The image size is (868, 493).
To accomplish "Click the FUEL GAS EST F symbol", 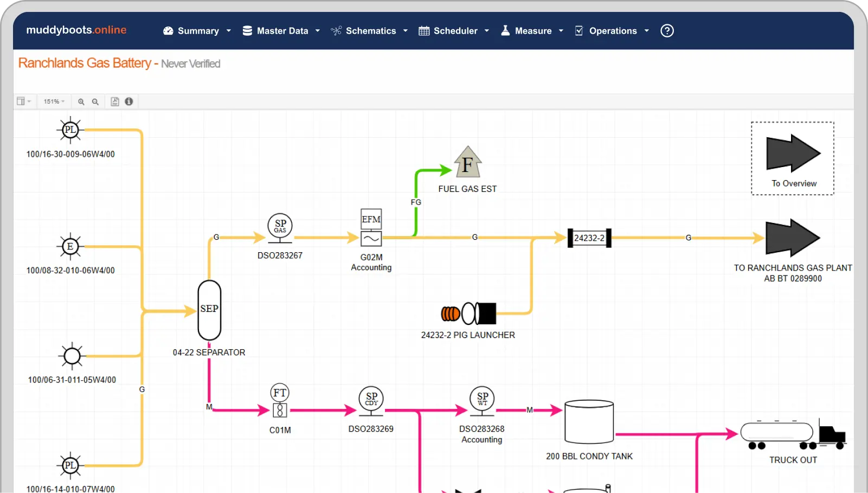I will pos(467,163).
